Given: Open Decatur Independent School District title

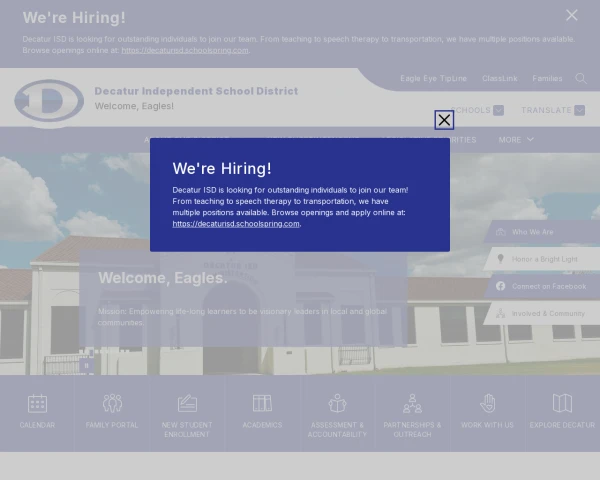Looking at the screenshot, I should click(196, 91).
